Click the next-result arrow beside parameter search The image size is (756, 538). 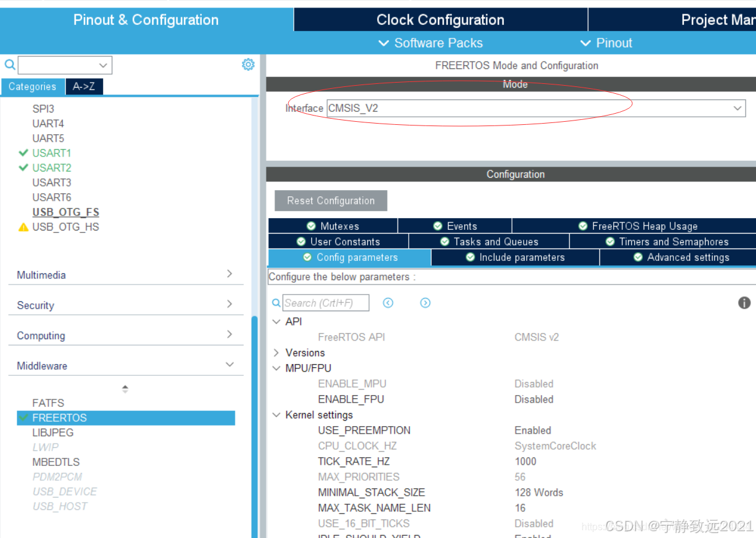click(425, 303)
